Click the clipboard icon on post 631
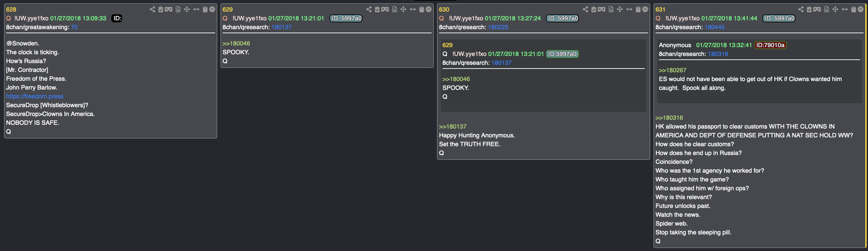Image resolution: width=868 pixels, height=251 pixels. (853, 9)
